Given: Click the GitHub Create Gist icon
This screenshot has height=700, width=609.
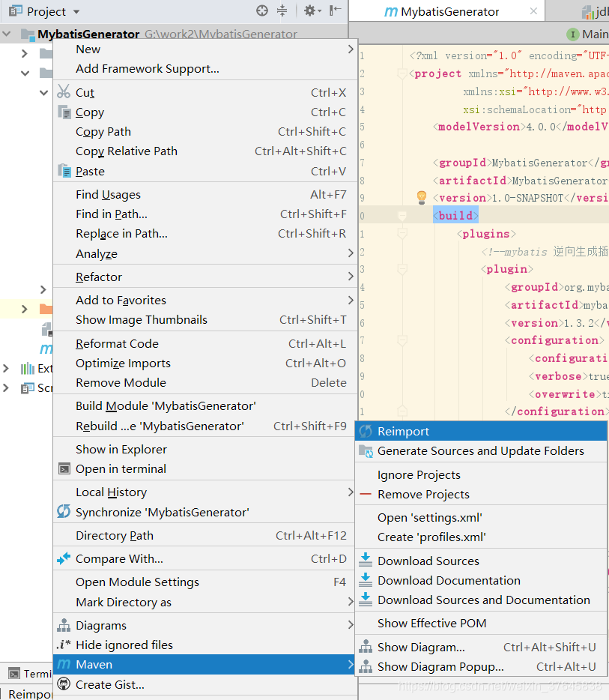Looking at the screenshot, I should point(64,684).
